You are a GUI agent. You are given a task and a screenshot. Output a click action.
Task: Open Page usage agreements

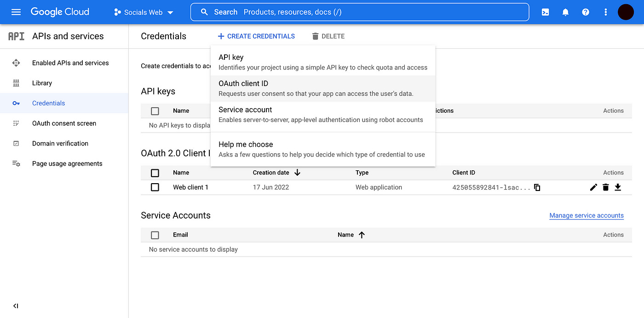64,164
